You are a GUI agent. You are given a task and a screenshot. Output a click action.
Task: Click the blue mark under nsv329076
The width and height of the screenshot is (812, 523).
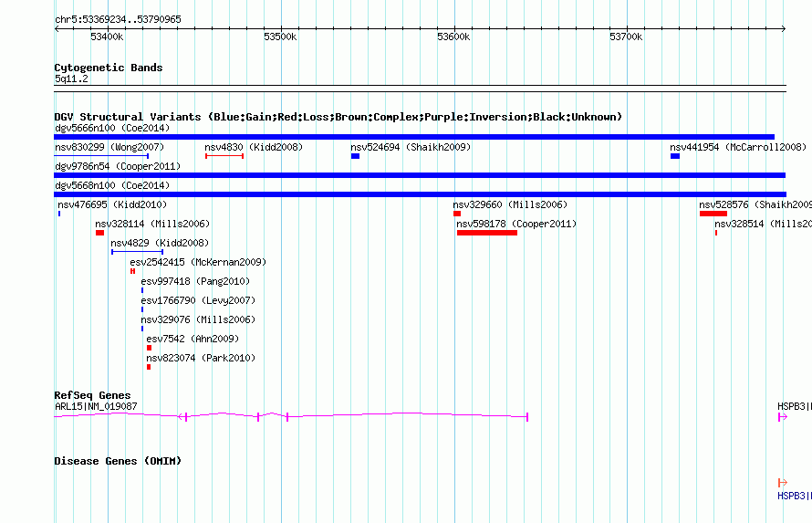pos(142,329)
